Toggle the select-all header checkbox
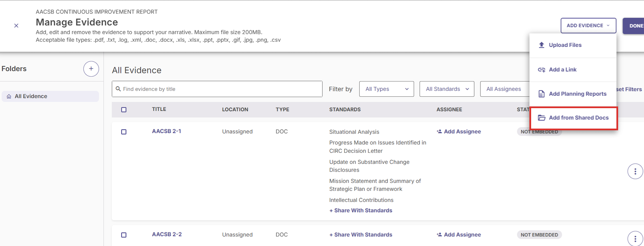This screenshot has height=246, width=644. 124,110
